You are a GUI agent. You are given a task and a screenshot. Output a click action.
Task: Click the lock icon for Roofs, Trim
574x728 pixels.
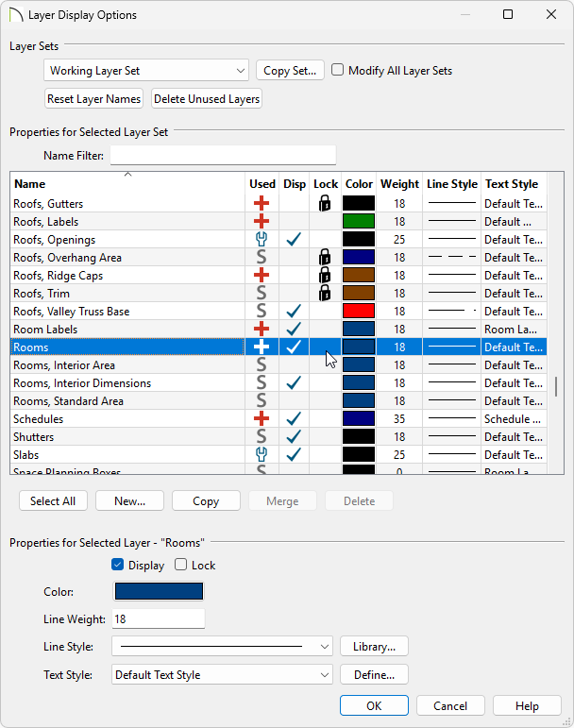point(325,293)
